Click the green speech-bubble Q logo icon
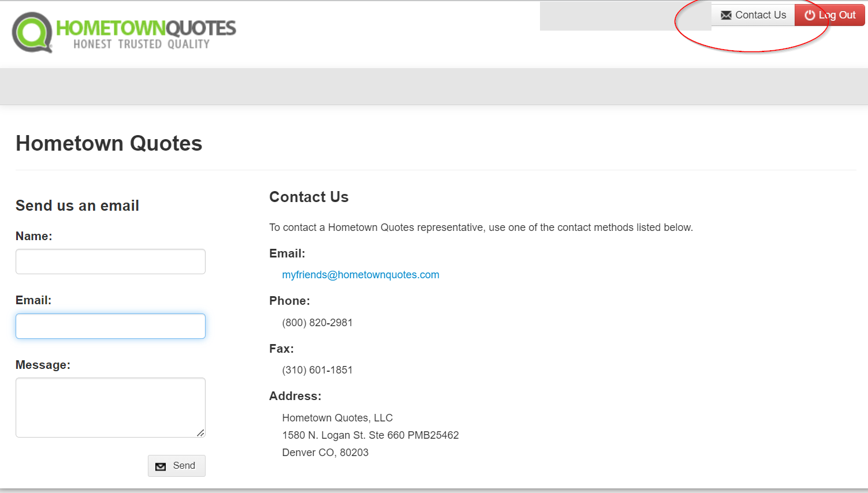The width and height of the screenshot is (868, 493). (x=32, y=32)
